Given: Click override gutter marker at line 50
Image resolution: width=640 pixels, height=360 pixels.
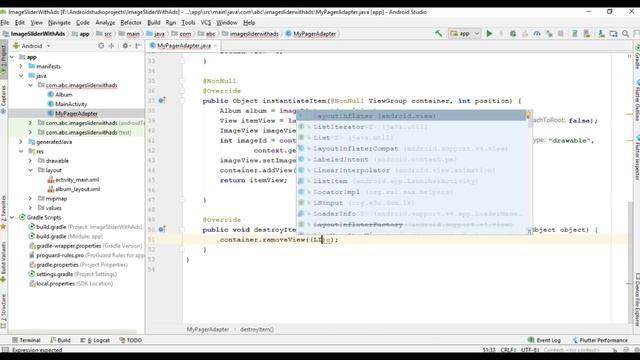Looking at the screenshot, I should click(x=162, y=229).
